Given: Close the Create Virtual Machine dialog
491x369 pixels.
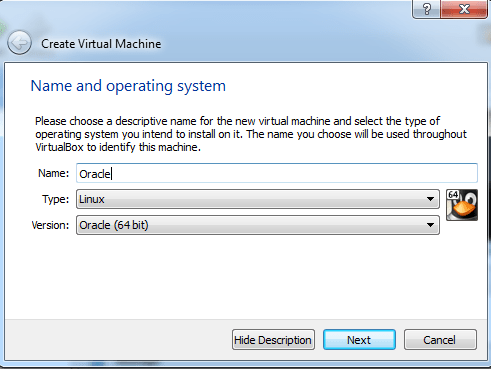Looking at the screenshot, I should click(x=464, y=9).
